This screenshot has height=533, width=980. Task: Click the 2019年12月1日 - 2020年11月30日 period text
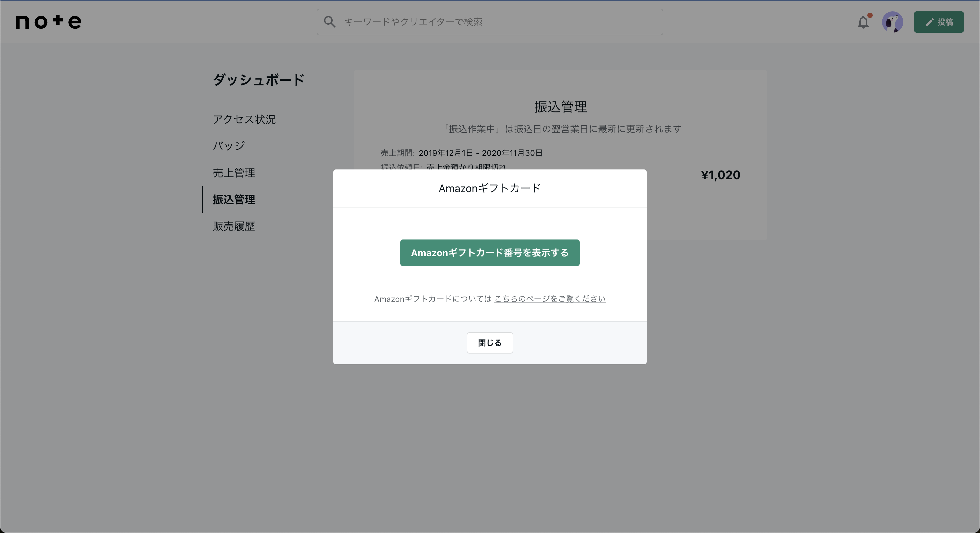coord(480,153)
